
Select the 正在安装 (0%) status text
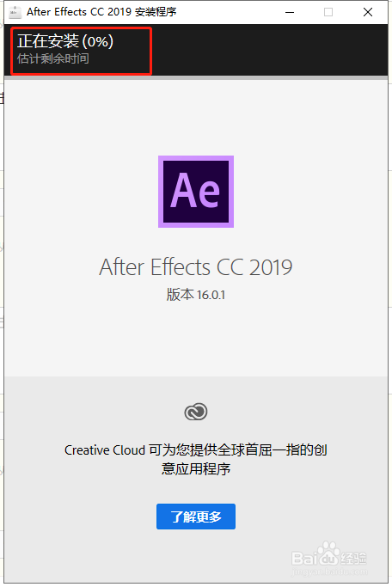pos(65,41)
